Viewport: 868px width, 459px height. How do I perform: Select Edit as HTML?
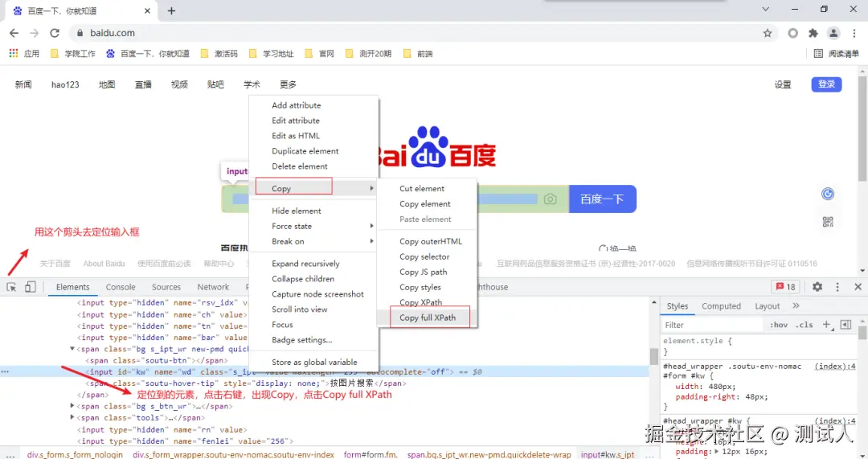314,136
